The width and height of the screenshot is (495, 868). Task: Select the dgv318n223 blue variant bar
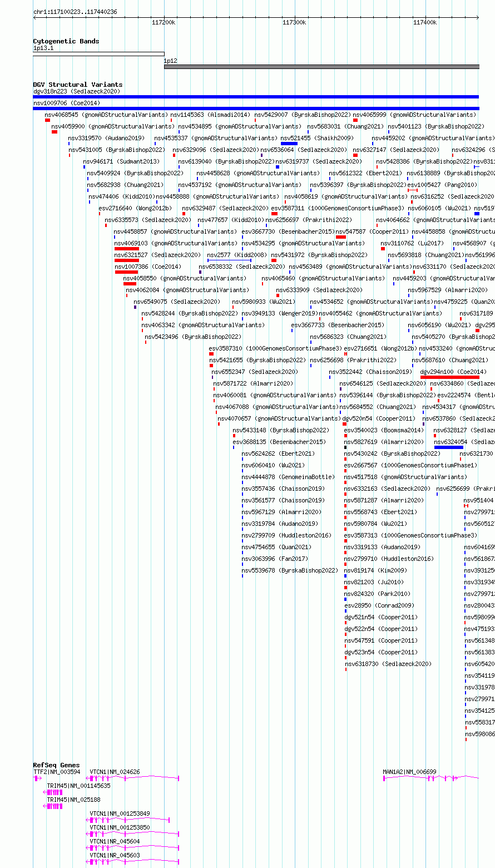tap(256, 97)
